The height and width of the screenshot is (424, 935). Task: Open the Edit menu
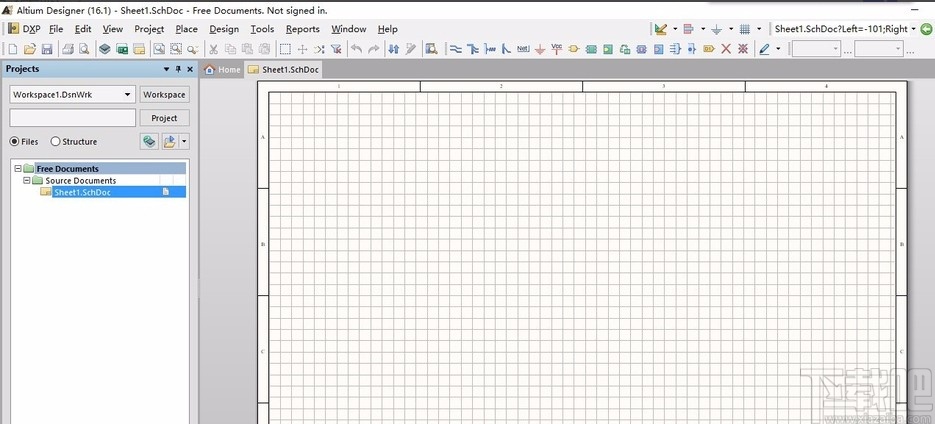click(x=83, y=29)
